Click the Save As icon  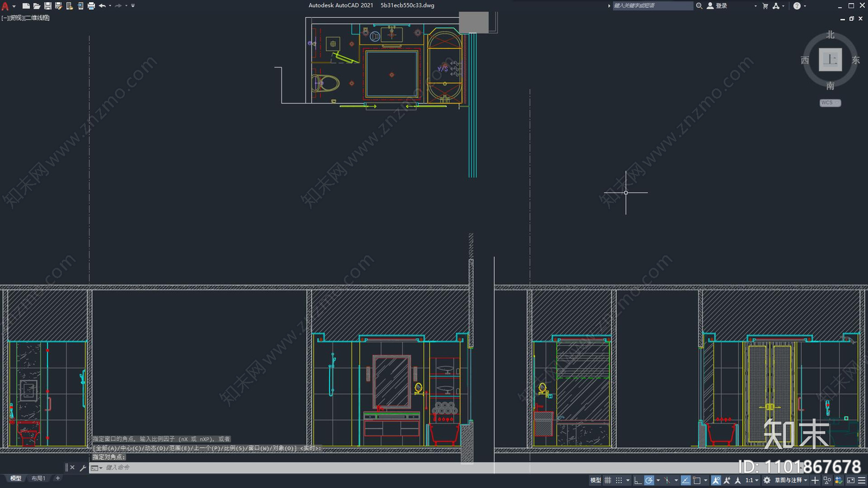[59, 6]
